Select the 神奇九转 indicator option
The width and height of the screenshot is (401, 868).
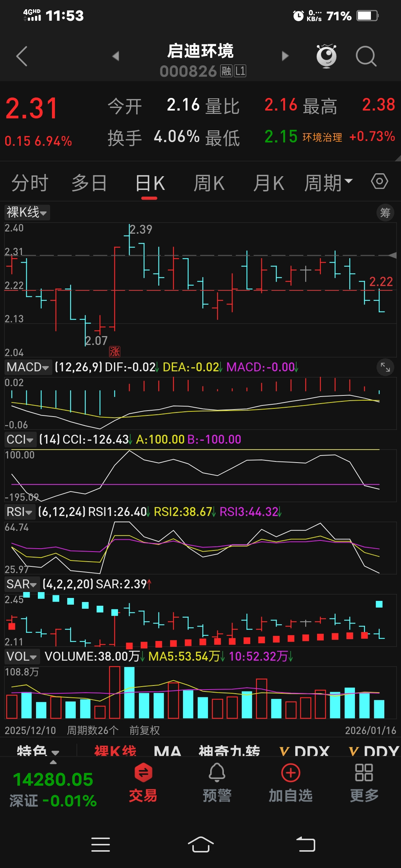[x=229, y=751]
